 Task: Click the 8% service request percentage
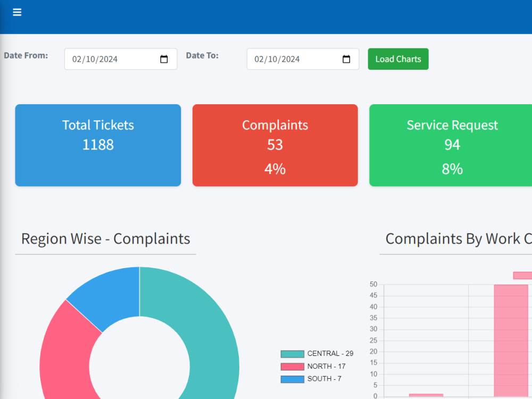(x=452, y=169)
